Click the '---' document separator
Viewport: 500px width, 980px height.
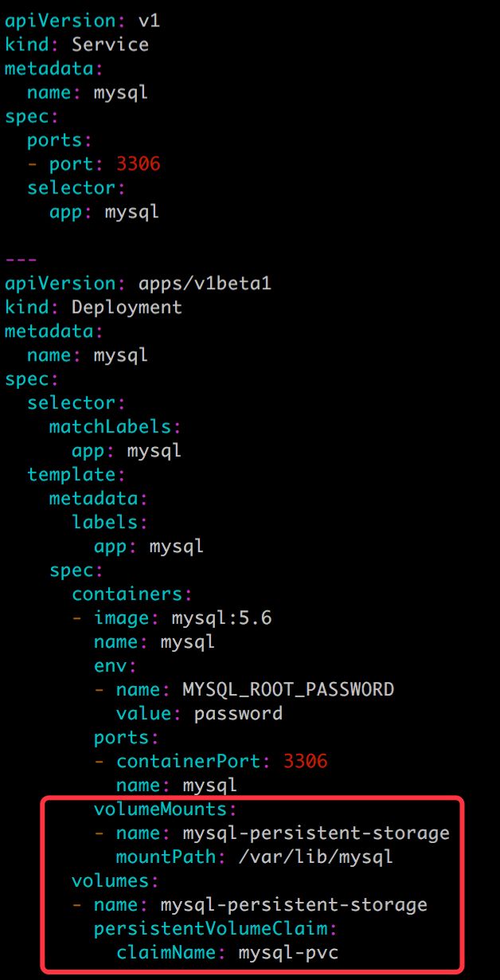[21, 260]
